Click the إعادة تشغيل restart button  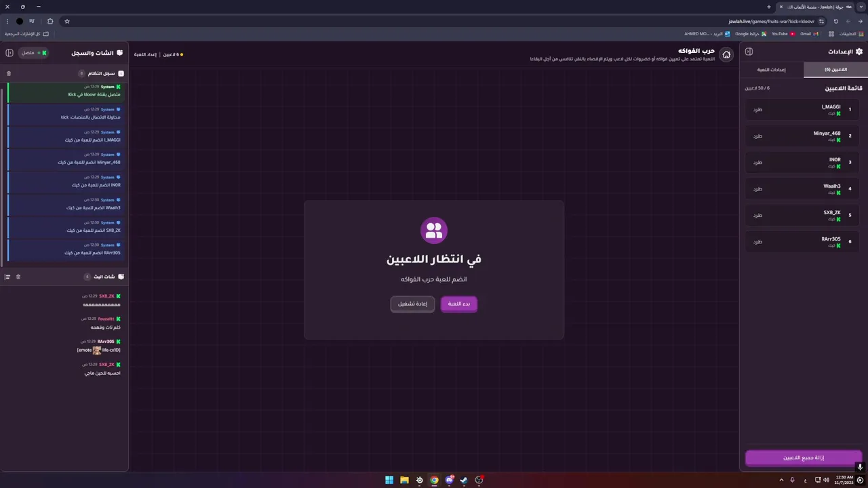(x=412, y=304)
